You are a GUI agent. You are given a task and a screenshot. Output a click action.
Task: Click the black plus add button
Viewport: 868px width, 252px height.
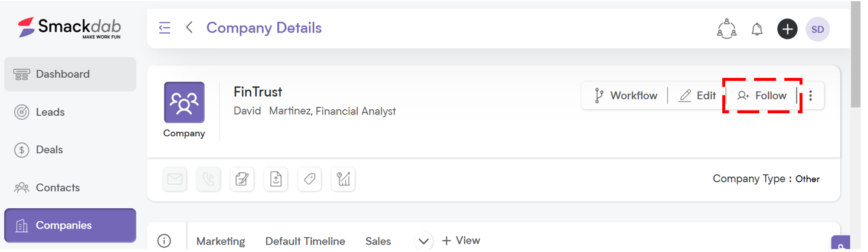coord(787,28)
